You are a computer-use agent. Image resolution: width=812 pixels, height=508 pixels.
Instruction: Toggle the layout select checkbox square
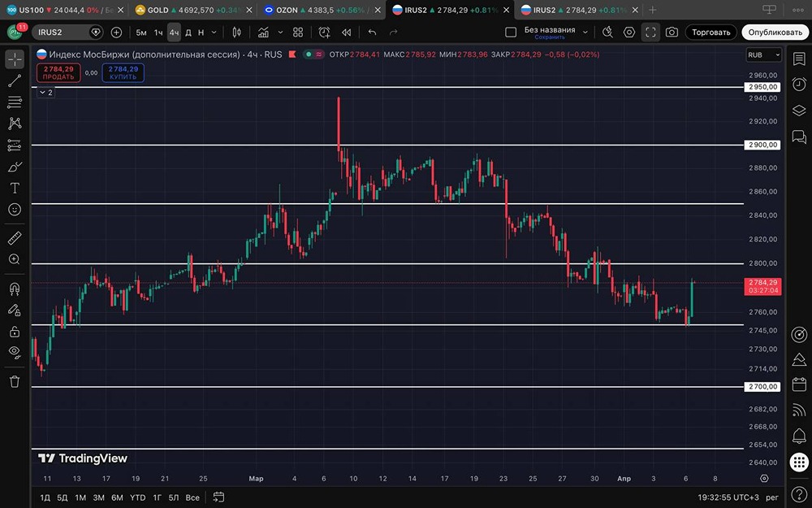tap(511, 33)
